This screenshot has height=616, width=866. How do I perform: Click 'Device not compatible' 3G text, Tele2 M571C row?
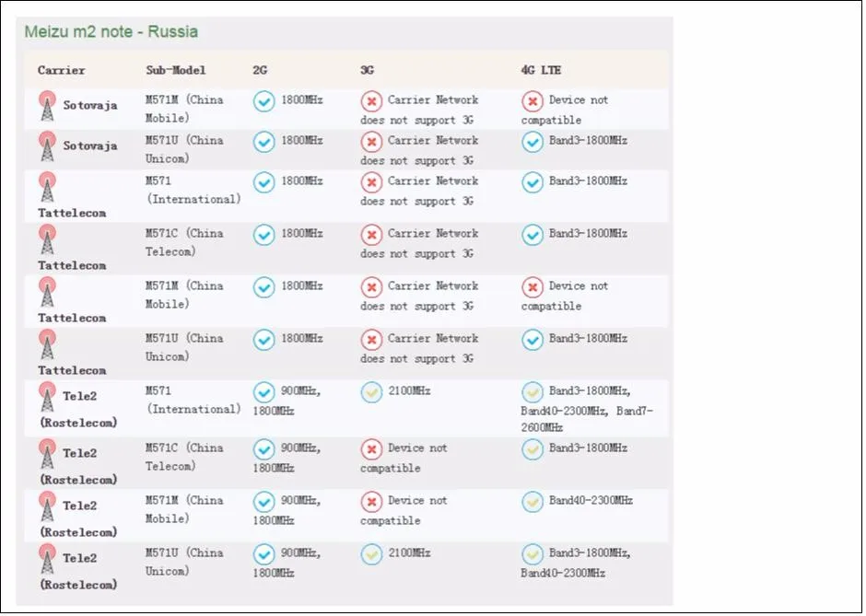click(404, 458)
